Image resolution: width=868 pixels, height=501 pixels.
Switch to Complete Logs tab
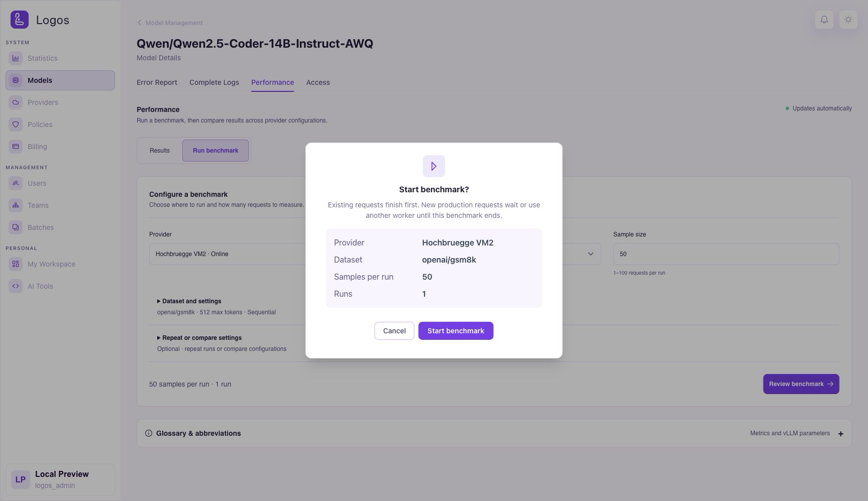[x=214, y=82]
